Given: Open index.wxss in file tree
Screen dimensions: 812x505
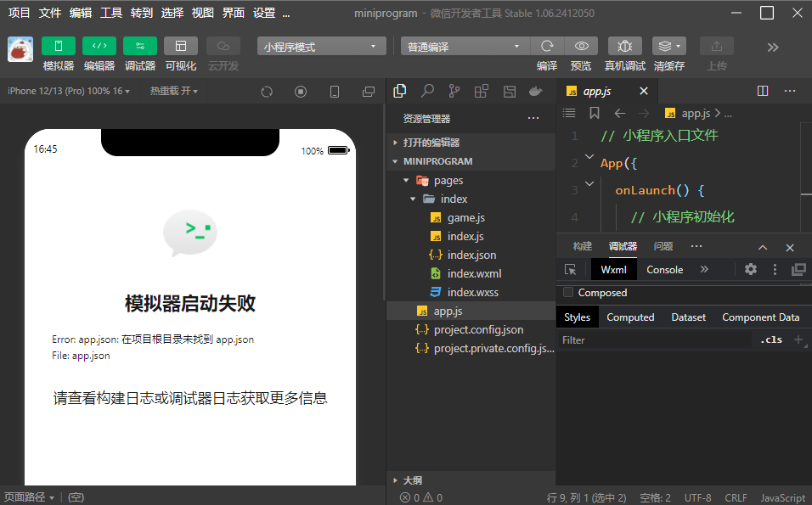Looking at the screenshot, I should [x=471, y=292].
